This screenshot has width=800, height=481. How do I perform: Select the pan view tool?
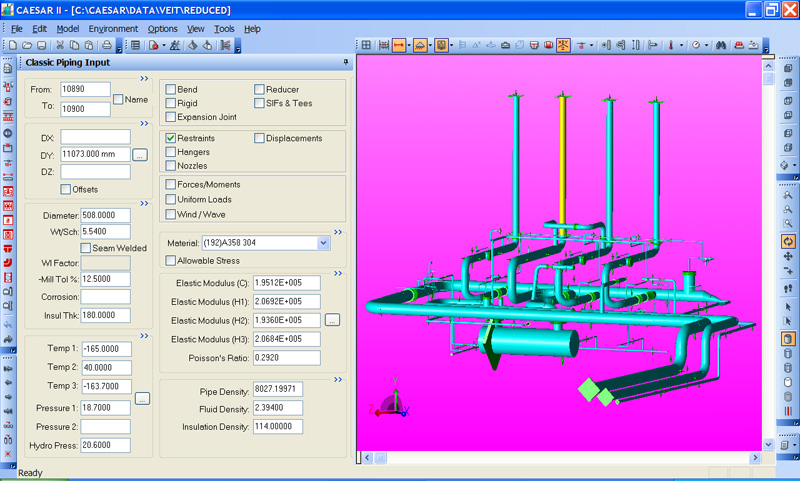(x=788, y=257)
